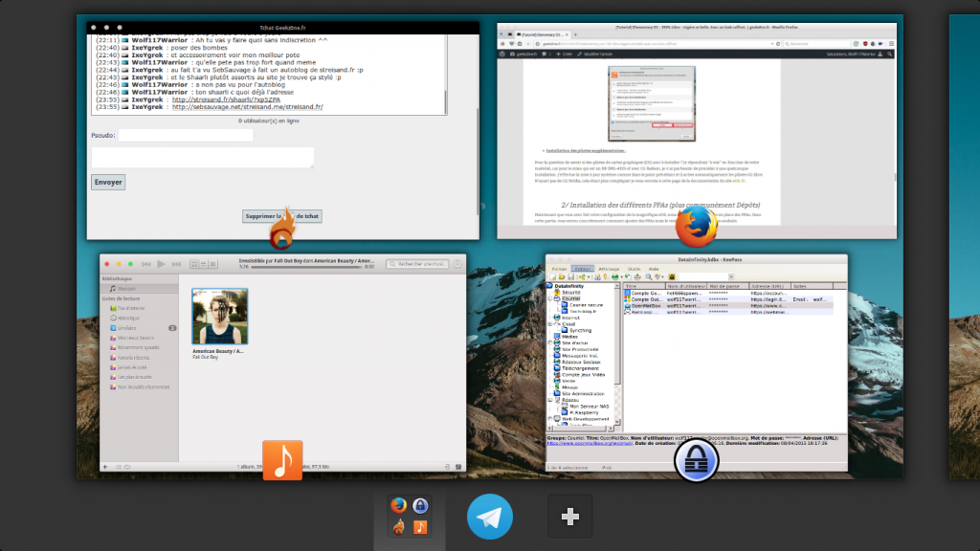Click the Firefox home icon
980x551 pixels.
(502, 45)
